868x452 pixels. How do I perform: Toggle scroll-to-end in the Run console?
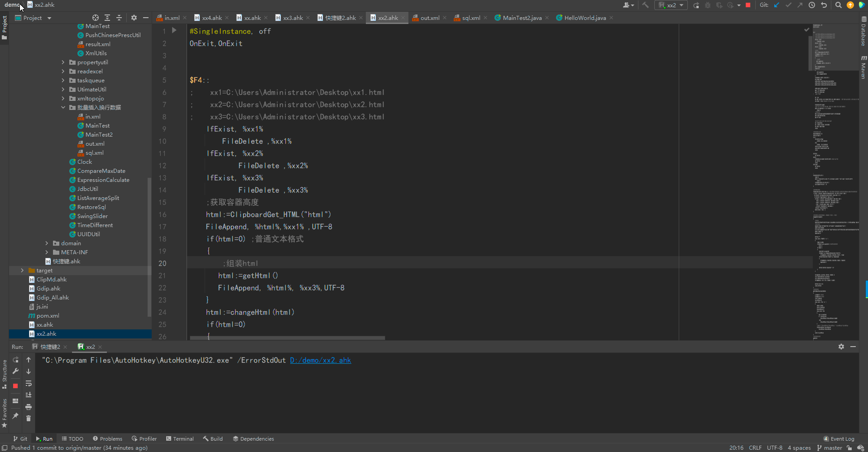pyautogui.click(x=29, y=395)
